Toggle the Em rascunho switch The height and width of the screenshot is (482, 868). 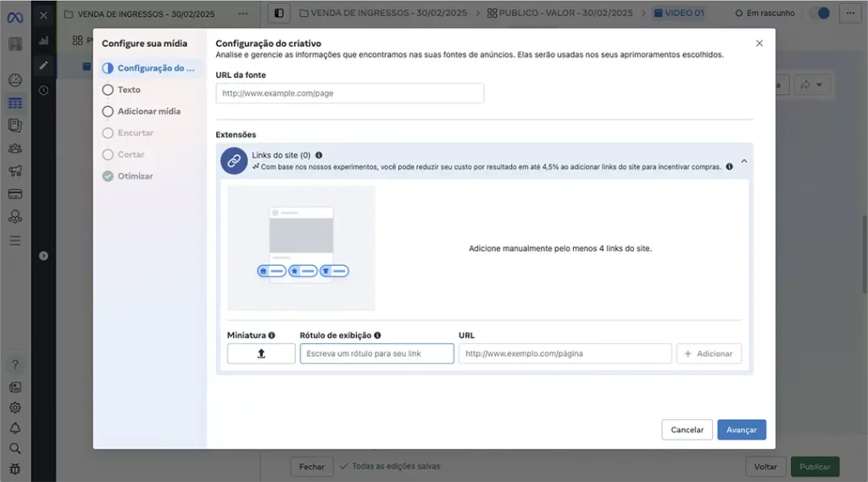pos(819,14)
